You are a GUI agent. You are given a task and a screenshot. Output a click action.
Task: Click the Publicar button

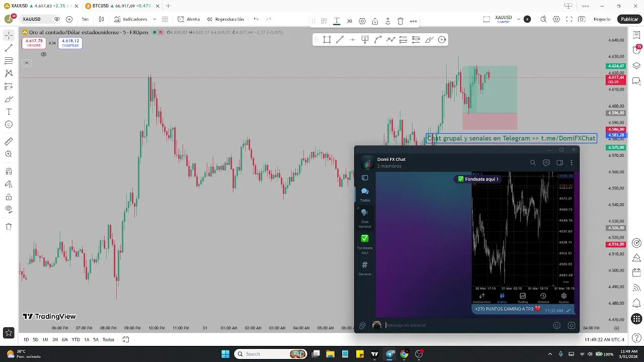629,19
